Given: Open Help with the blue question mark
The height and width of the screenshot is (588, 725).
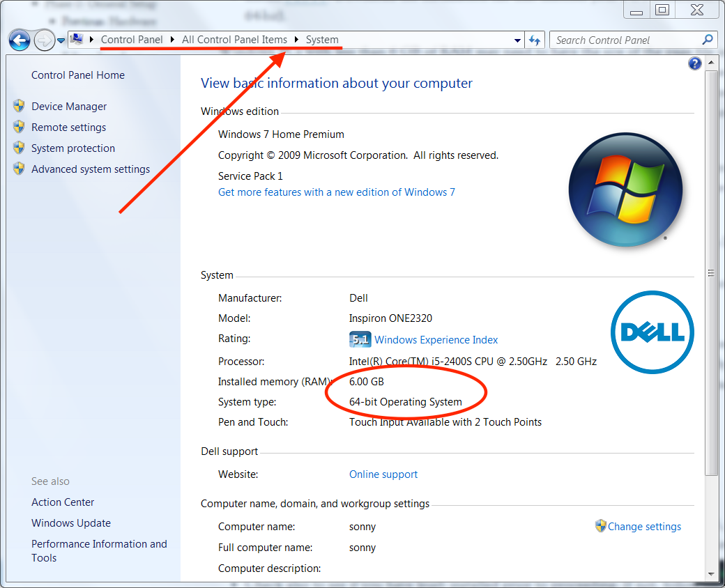Looking at the screenshot, I should coord(694,63).
